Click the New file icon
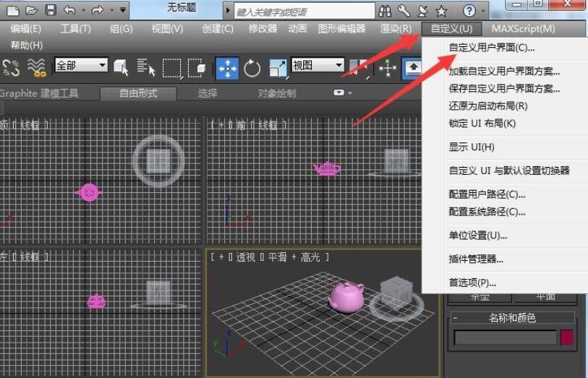The width and height of the screenshot is (588, 378). (x=12, y=10)
